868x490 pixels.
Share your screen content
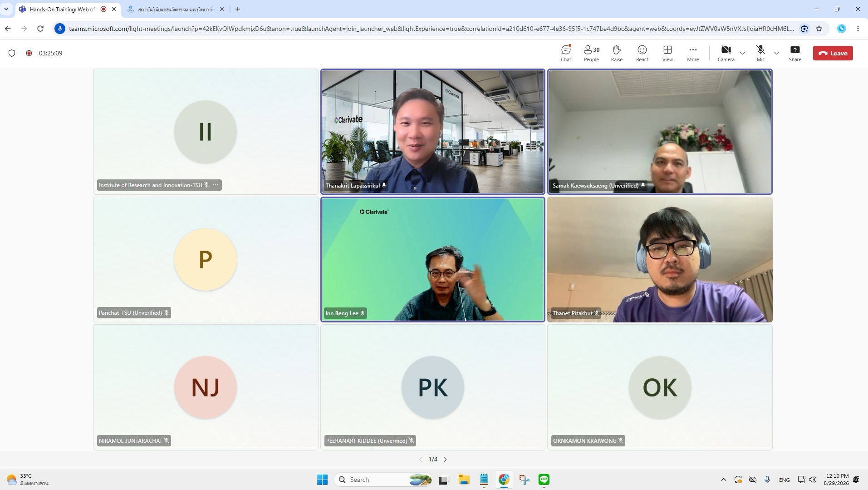point(795,53)
